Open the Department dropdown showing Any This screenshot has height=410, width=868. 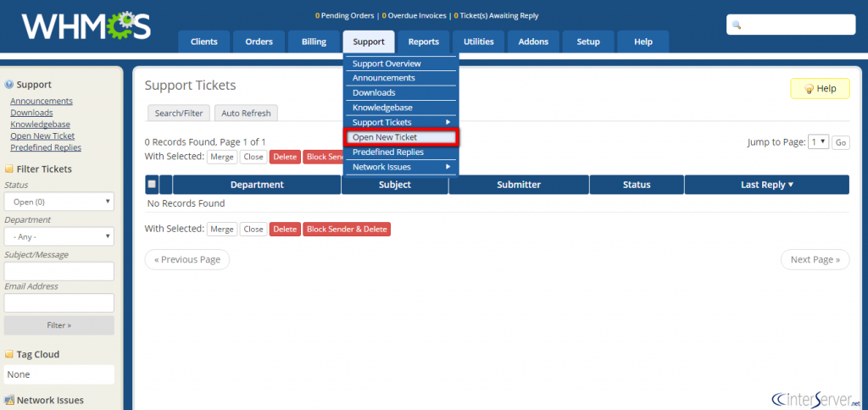[x=59, y=236]
